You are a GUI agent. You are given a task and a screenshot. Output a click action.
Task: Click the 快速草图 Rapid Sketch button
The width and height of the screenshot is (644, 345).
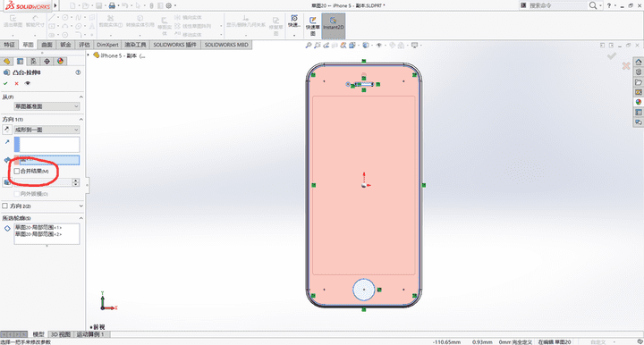click(x=312, y=25)
